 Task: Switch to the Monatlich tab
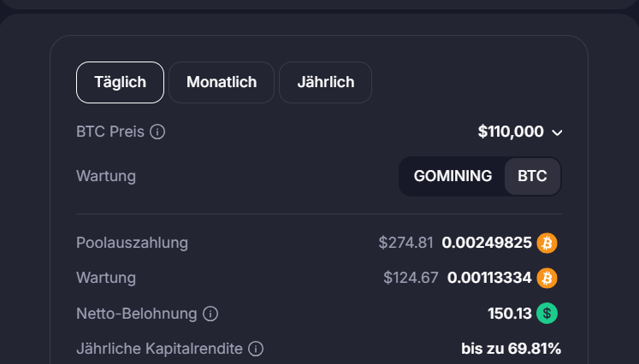coord(222,82)
